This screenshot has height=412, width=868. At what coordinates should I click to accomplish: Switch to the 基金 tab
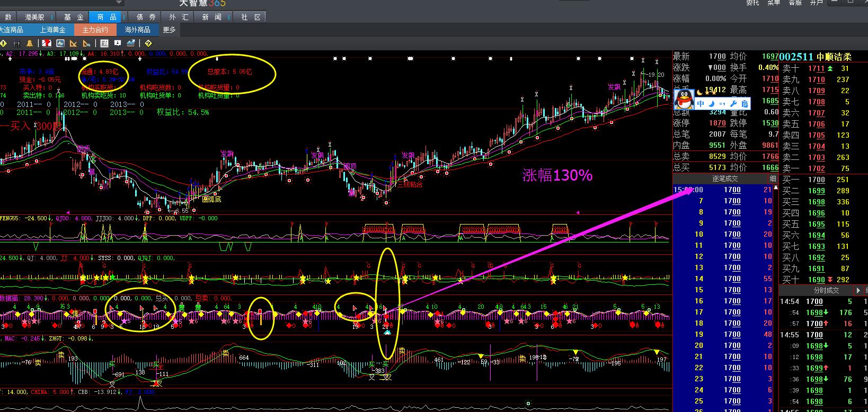coord(73,17)
